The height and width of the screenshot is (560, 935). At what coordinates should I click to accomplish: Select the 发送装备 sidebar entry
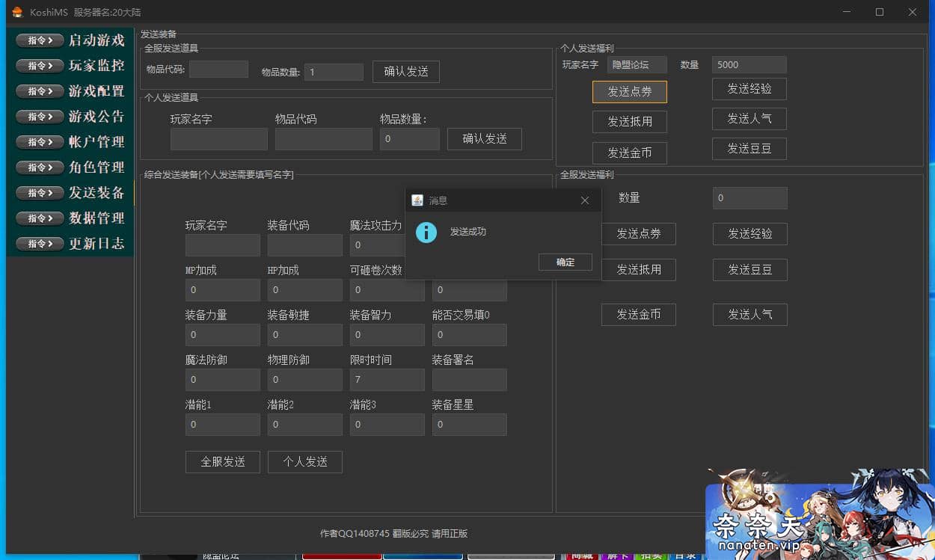70,193
